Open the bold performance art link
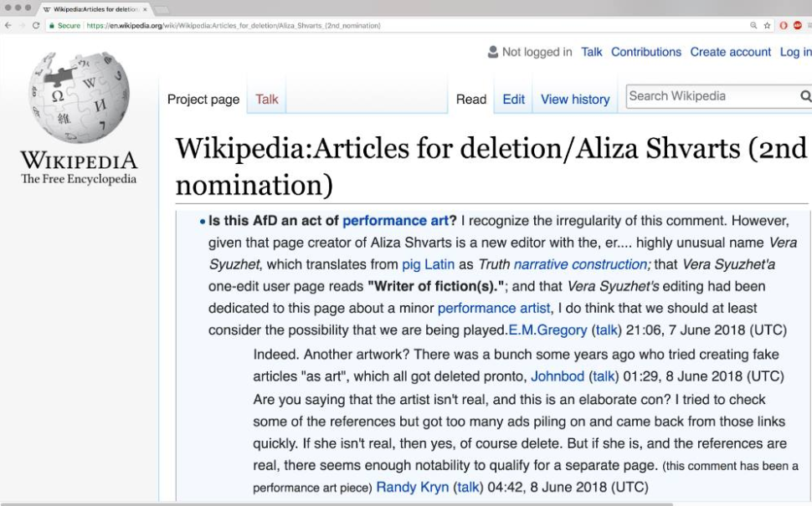 pos(395,221)
